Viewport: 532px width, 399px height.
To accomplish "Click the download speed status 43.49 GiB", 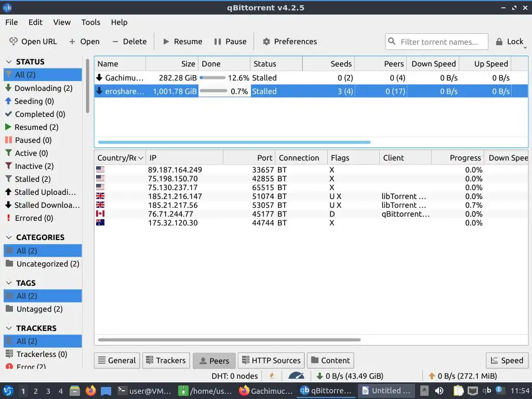I will [x=350, y=376].
